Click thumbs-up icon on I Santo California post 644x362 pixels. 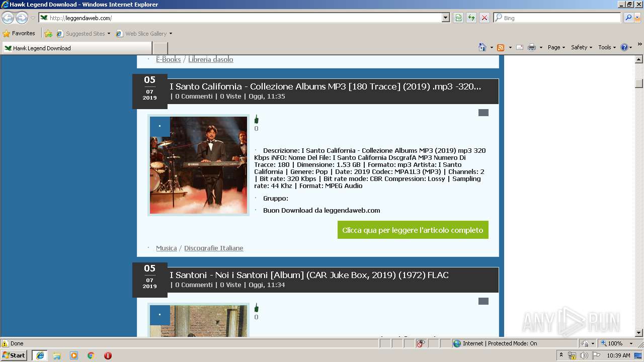click(257, 119)
